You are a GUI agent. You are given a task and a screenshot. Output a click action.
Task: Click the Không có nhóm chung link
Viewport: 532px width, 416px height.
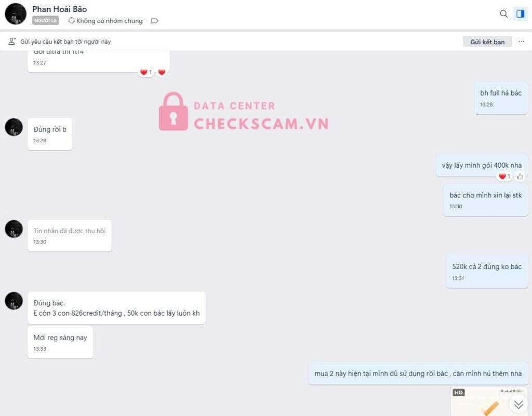(105, 21)
